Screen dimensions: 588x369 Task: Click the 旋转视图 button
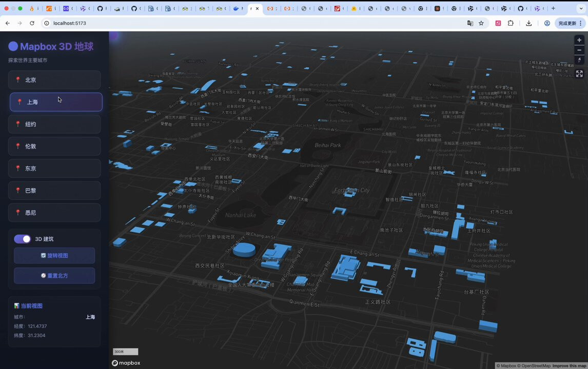click(54, 256)
